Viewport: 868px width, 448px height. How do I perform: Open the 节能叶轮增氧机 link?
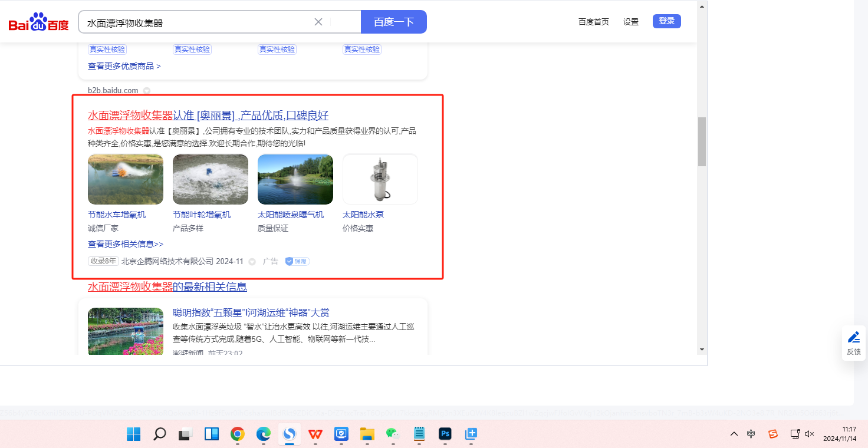[x=202, y=215]
